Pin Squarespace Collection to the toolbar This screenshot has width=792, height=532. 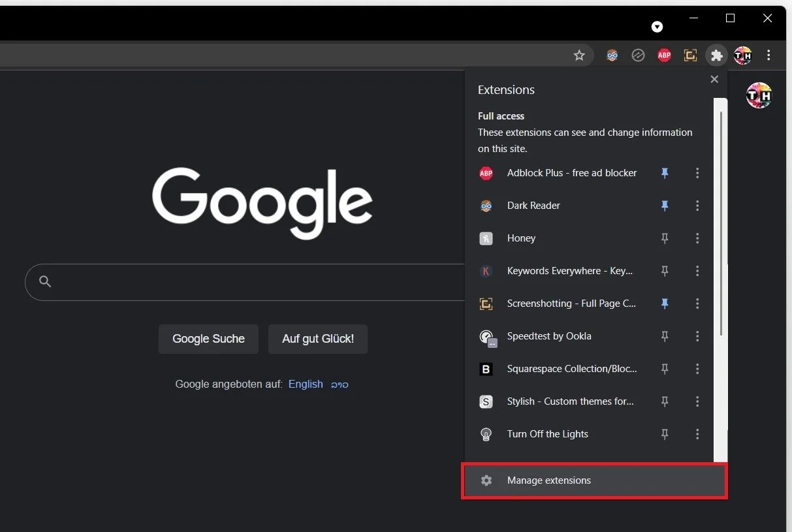click(x=665, y=369)
